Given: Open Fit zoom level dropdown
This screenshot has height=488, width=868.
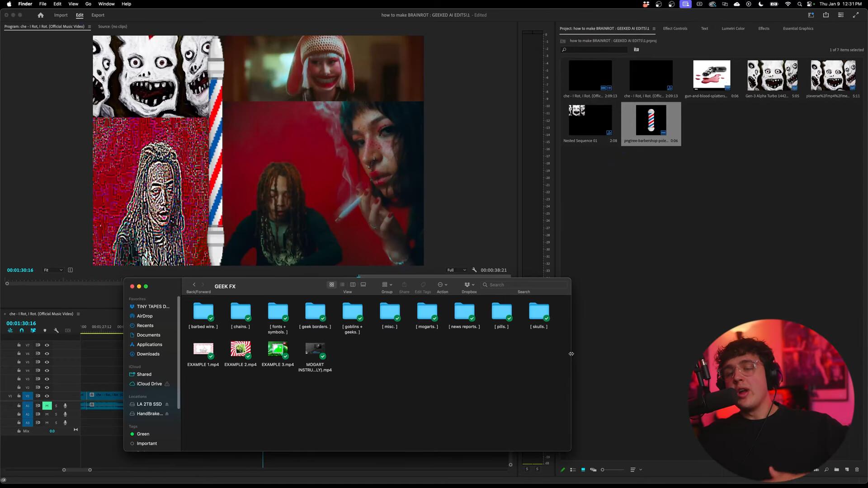Looking at the screenshot, I should pyautogui.click(x=53, y=270).
